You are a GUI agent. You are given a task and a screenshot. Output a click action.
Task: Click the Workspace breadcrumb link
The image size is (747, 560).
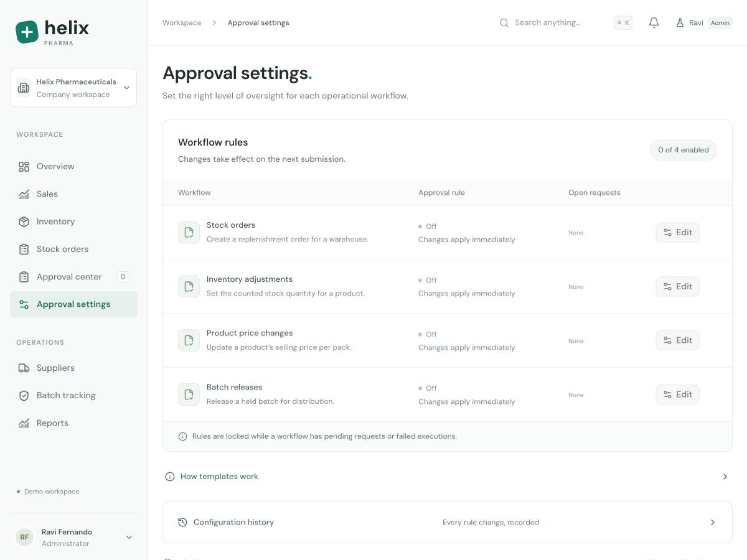tap(182, 23)
